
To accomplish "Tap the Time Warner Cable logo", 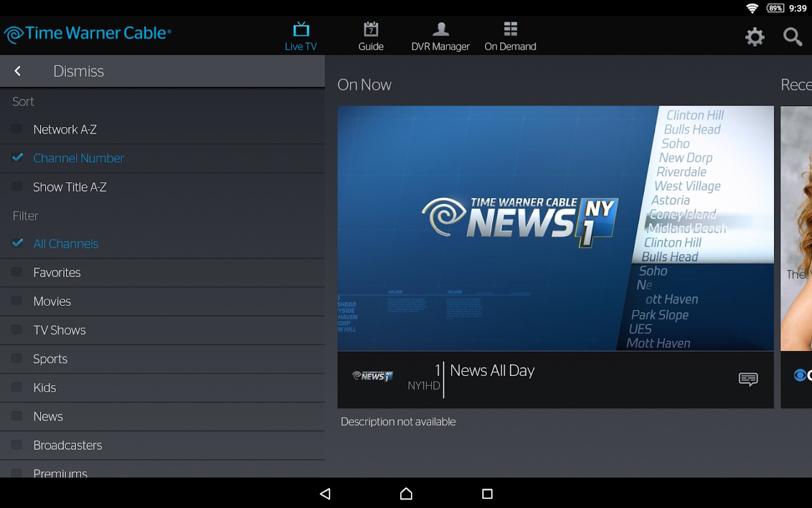I will tap(87, 34).
